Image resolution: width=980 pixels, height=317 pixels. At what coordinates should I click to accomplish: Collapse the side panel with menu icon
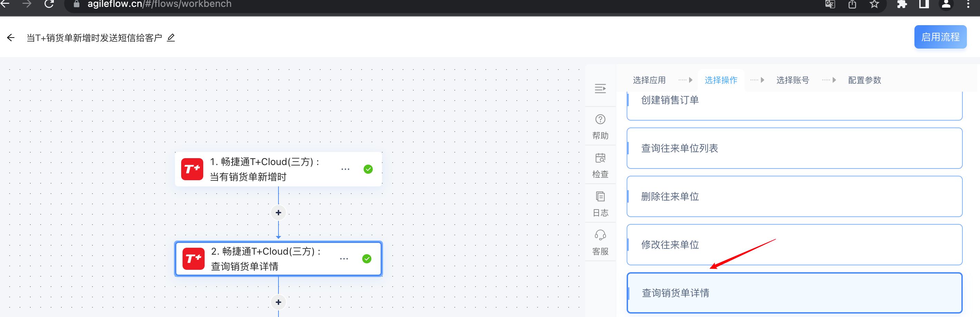600,89
